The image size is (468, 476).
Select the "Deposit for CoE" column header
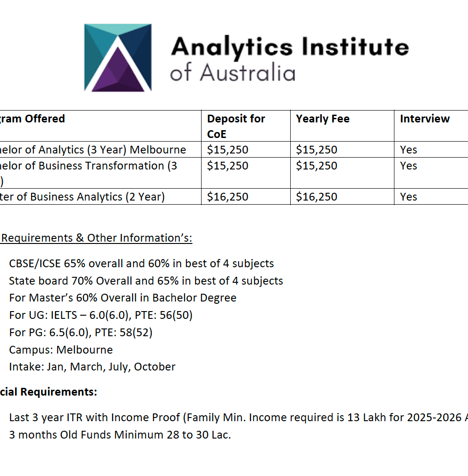click(236, 125)
